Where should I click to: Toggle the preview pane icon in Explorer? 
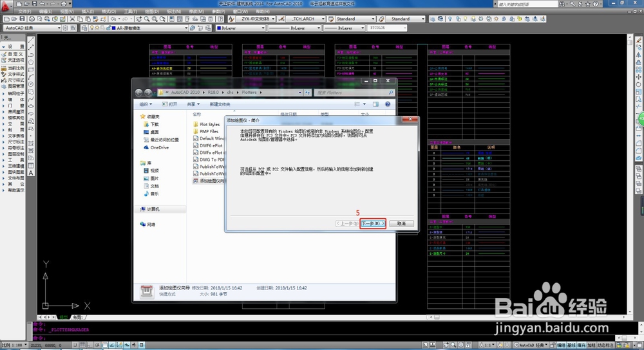tap(375, 104)
